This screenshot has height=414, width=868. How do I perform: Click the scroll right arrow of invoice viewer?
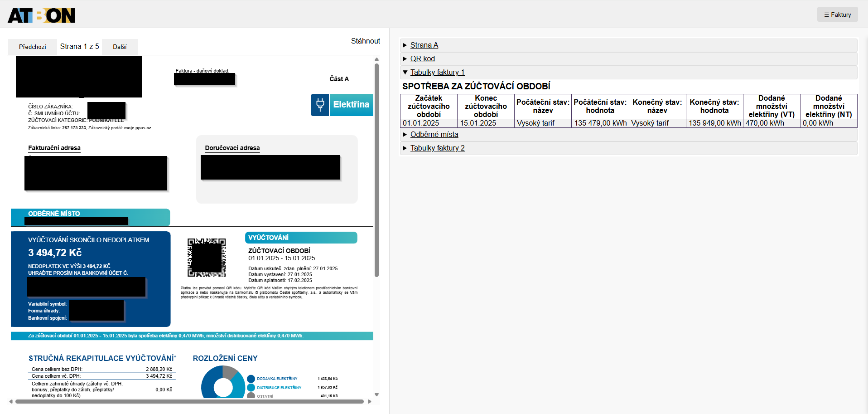370,401
